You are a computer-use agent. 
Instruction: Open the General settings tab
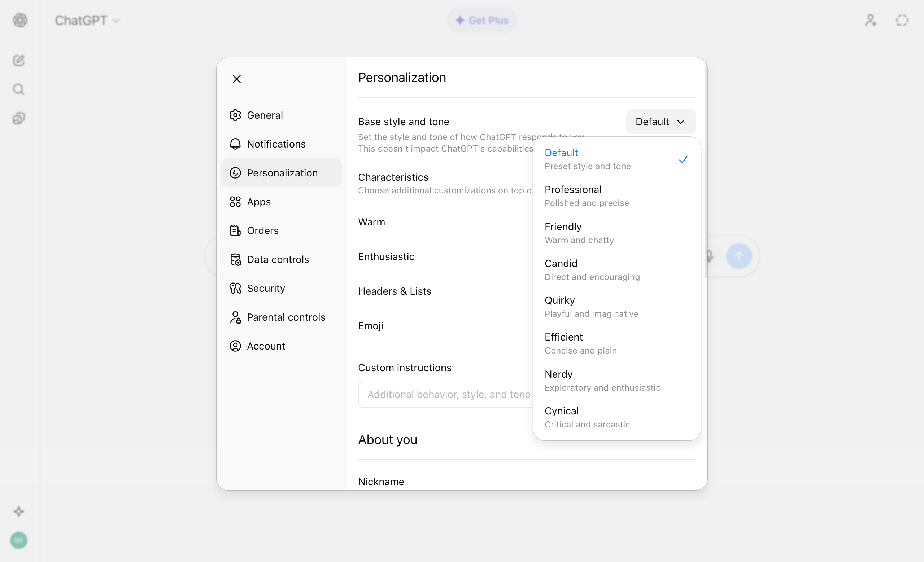coord(281,115)
